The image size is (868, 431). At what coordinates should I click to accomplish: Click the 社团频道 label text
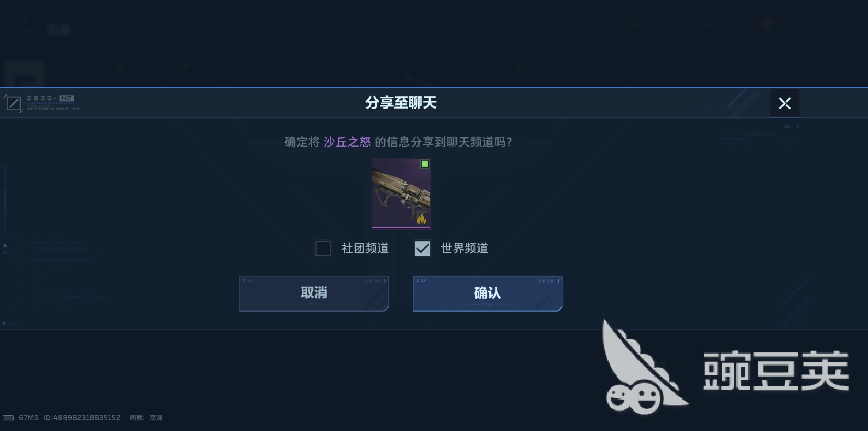click(x=365, y=249)
